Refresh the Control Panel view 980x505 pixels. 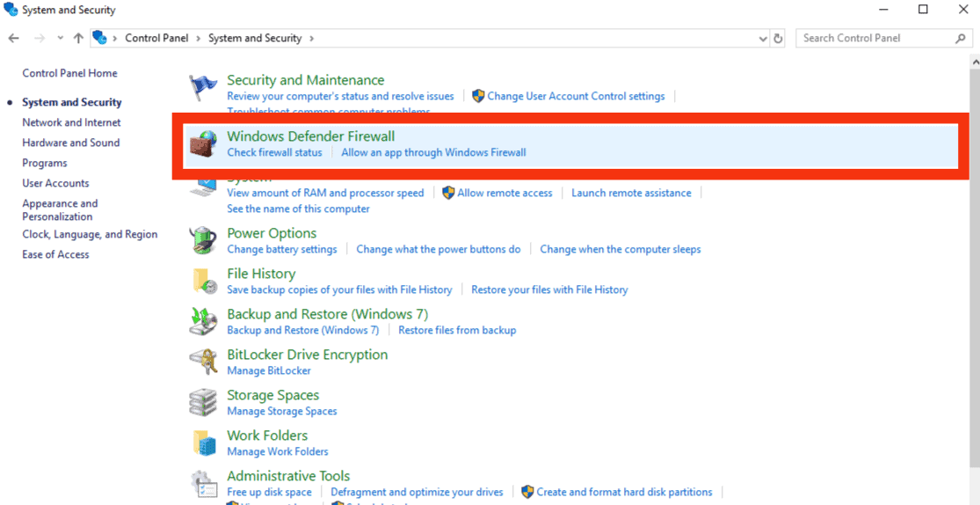pos(778,38)
